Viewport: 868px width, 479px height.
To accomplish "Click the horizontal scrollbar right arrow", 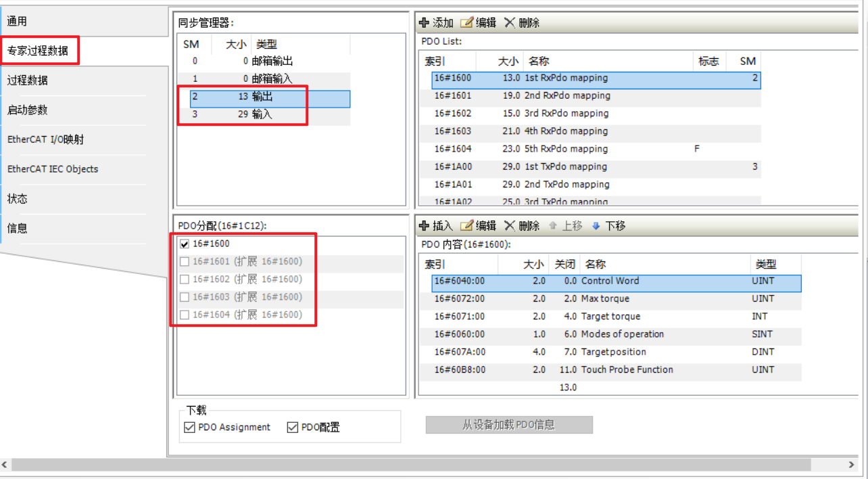I will pyautogui.click(x=852, y=465).
